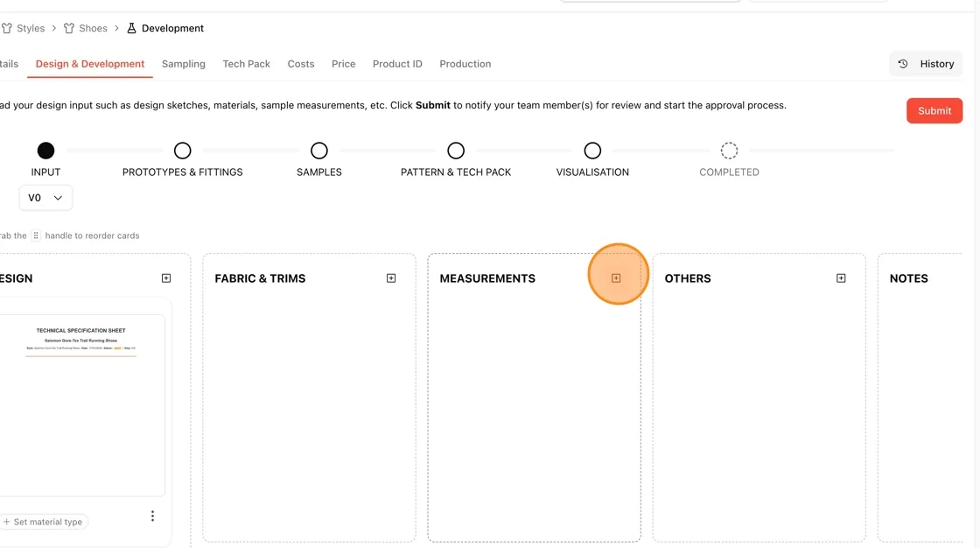
Task: Click the History clock icon
Action: pos(903,64)
